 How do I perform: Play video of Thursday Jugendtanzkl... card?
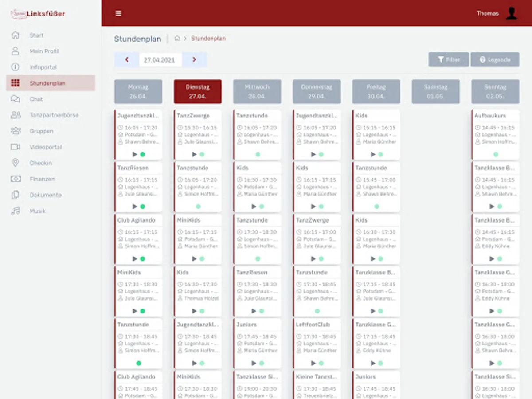click(x=313, y=154)
